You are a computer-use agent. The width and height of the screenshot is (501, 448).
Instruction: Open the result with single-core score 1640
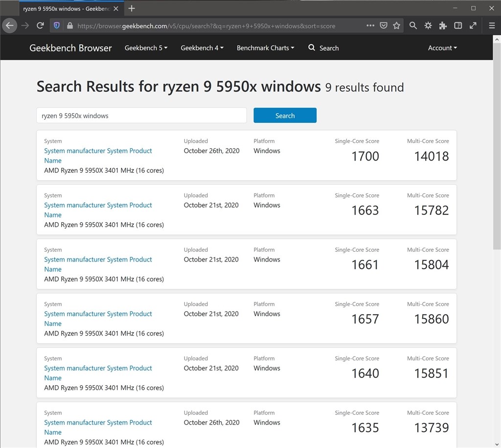98,373
